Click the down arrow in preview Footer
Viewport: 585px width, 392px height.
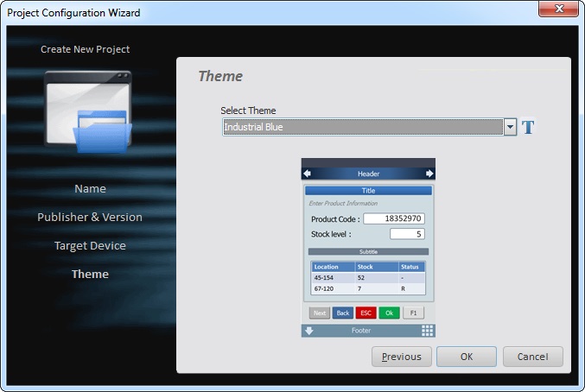(308, 331)
